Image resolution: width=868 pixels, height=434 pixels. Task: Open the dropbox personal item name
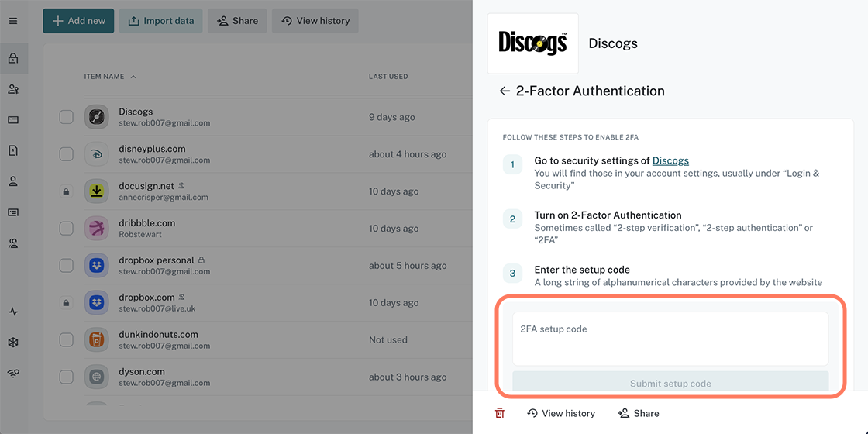coord(157,260)
